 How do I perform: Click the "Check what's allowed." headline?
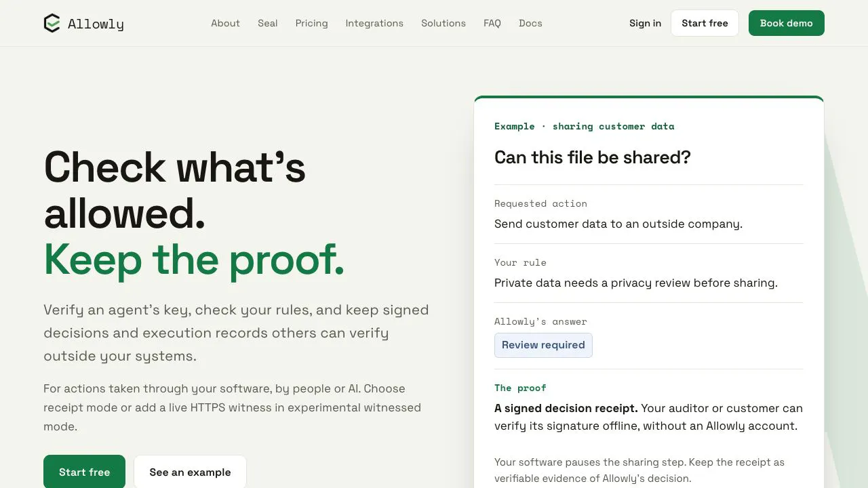[175, 190]
